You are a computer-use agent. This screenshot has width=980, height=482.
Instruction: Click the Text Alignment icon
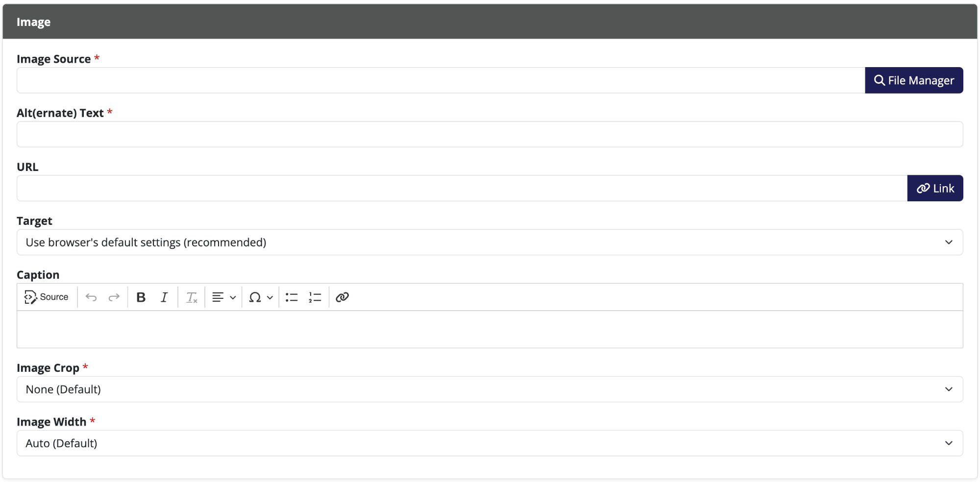click(217, 297)
